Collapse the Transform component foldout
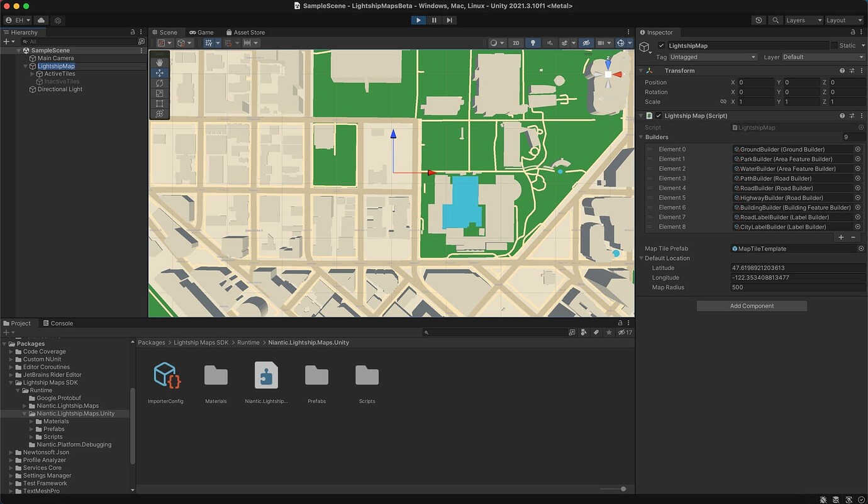 point(642,70)
